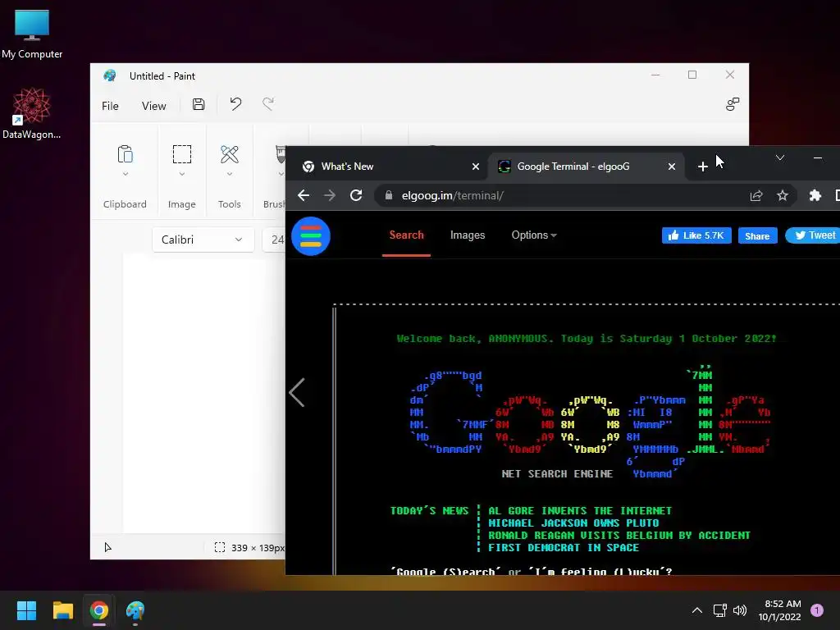Click the white Paint canvas
840x630 pixels.
click(203, 394)
